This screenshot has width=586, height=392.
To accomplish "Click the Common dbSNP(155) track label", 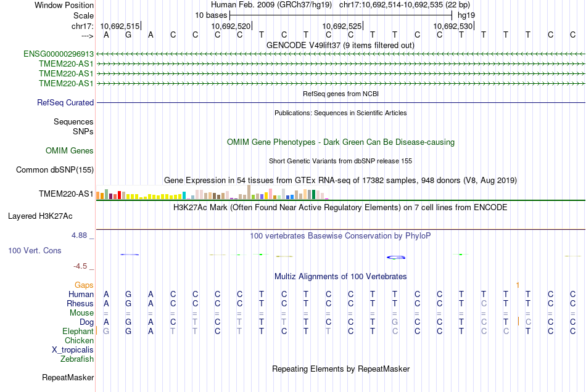I will pyautogui.click(x=55, y=170).
